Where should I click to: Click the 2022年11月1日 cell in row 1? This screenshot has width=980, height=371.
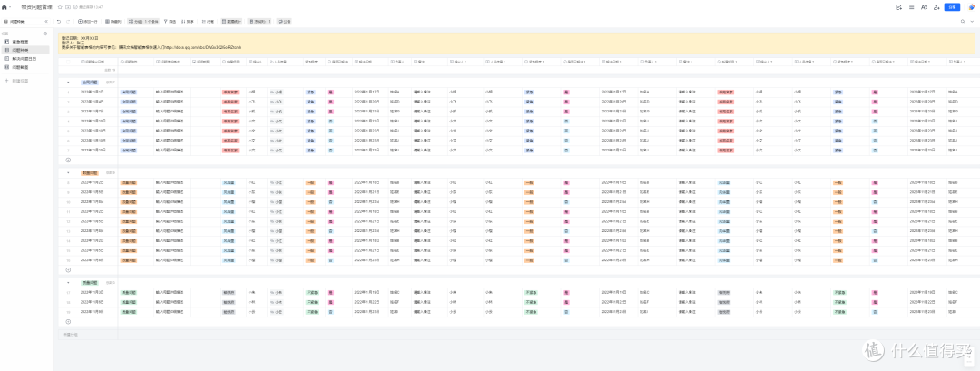click(x=93, y=92)
